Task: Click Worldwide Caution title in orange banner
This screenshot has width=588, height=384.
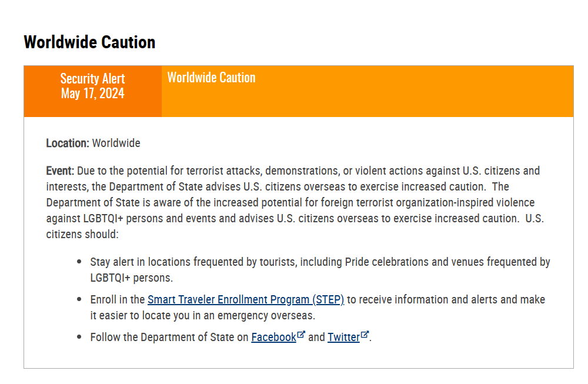Action: (211, 78)
